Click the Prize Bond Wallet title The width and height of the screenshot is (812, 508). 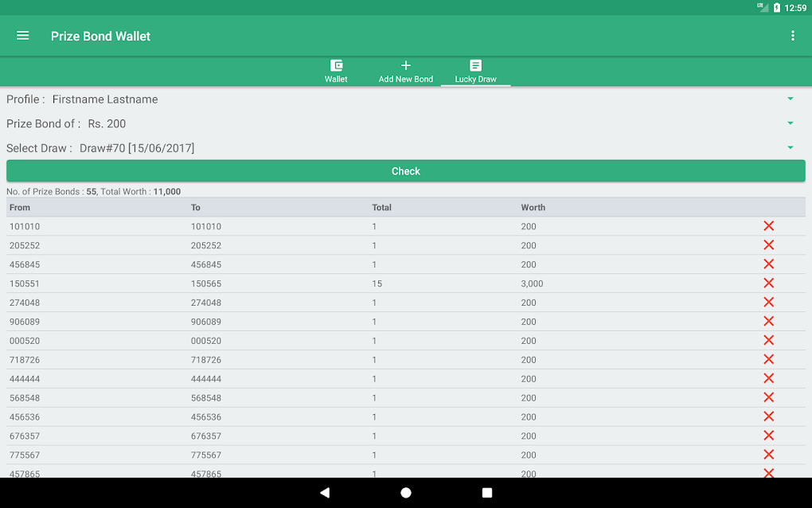[x=100, y=36]
